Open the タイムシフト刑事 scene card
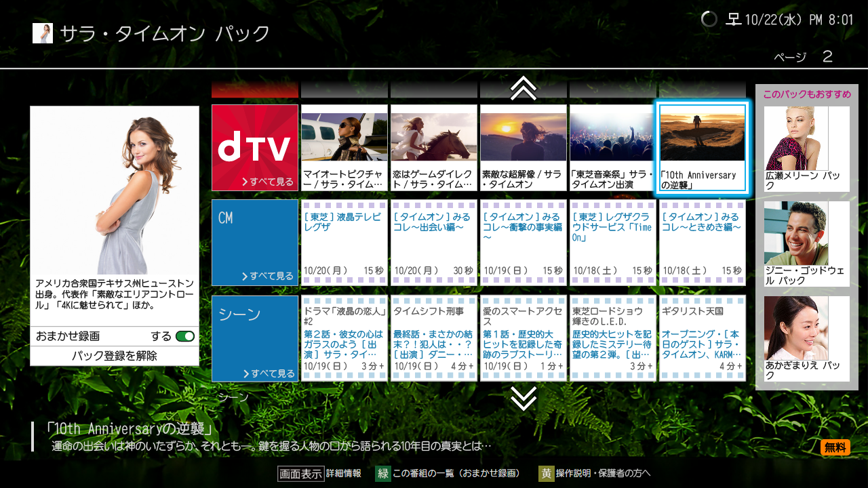Screen dimensions: 868x488 click(434, 339)
